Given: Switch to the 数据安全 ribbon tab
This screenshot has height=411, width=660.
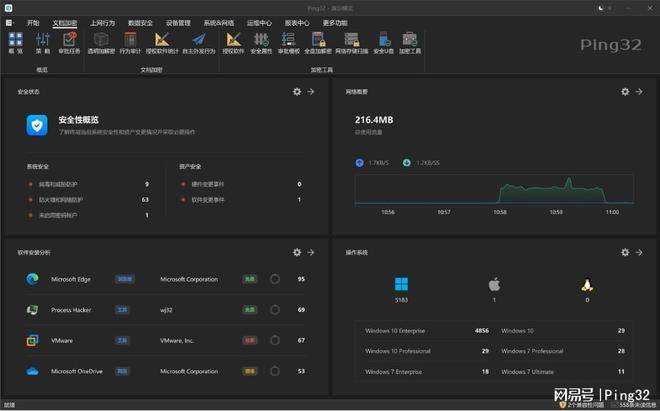Looking at the screenshot, I should [141, 21].
